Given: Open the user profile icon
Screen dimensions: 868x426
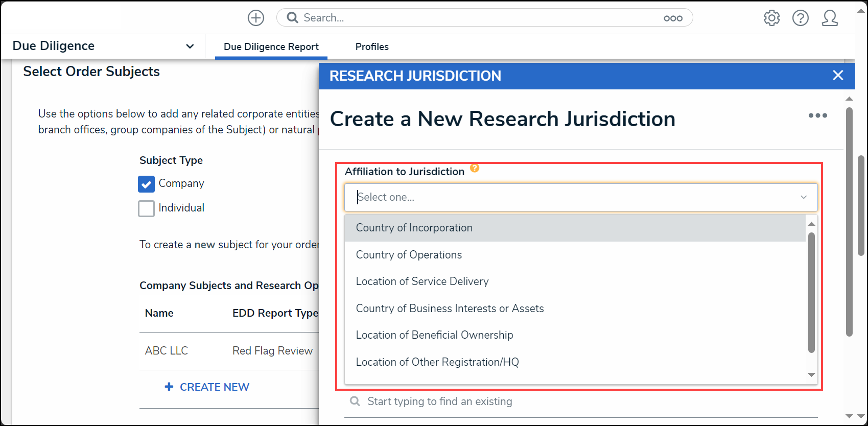Looking at the screenshot, I should (830, 18).
